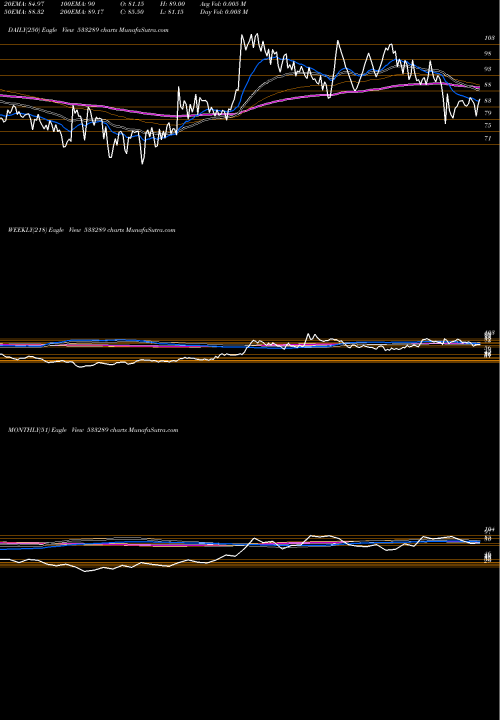The height and width of the screenshot is (720, 500).
Task: Click the 20EMA value in the header
Action: point(24,3)
